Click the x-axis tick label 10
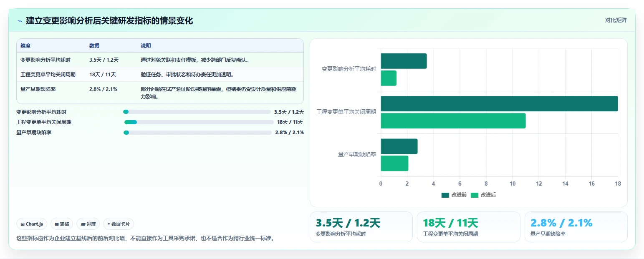This screenshot has width=644, height=259. coord(513,184)
